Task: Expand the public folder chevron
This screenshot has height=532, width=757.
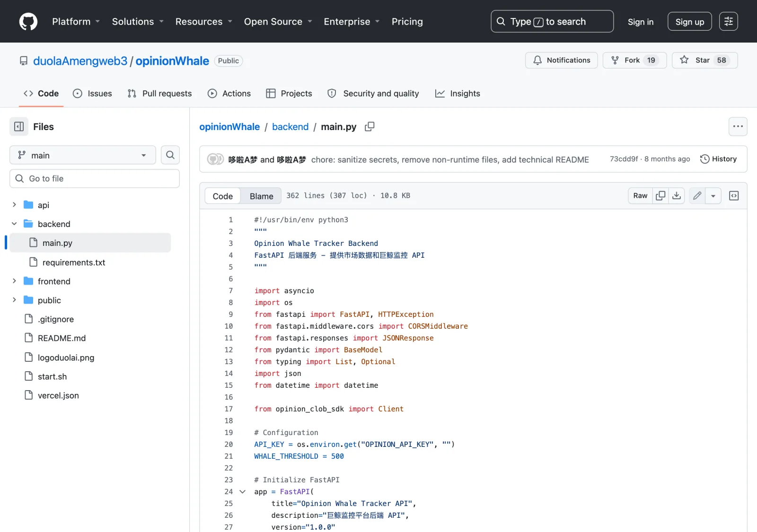Action: click(14, 300)
